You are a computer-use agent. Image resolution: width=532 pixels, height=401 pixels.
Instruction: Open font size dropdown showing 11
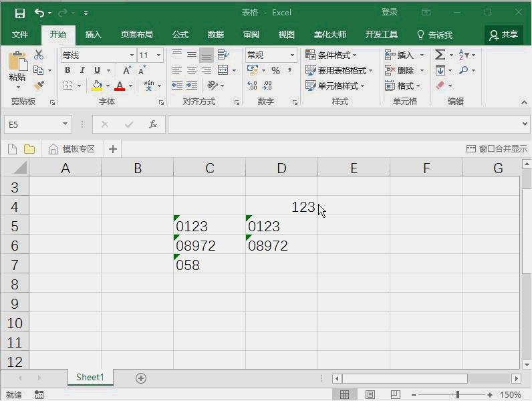[158, 55]
